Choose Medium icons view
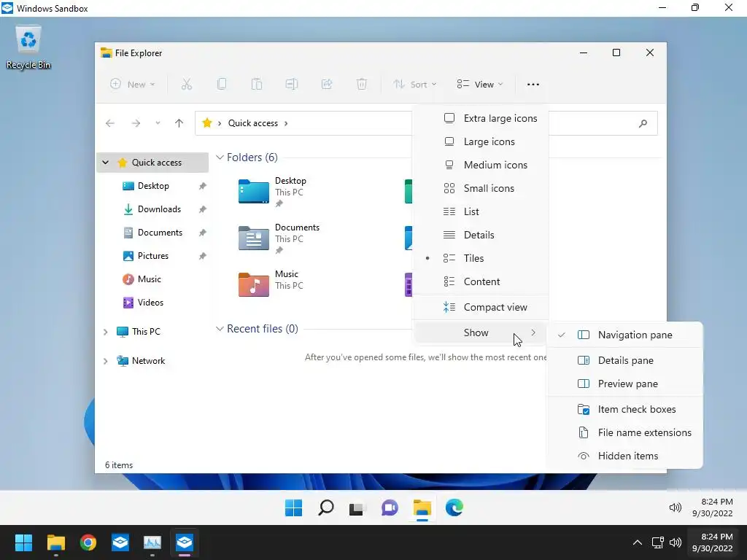The height and width of the screenshot is (560, 747). coord(480,165)
